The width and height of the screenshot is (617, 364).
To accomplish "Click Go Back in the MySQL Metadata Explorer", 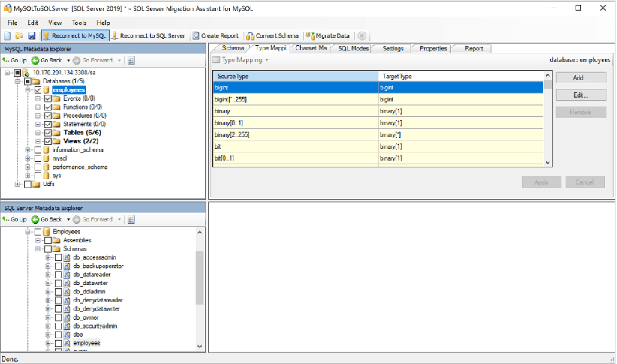I will pos(47,60).
